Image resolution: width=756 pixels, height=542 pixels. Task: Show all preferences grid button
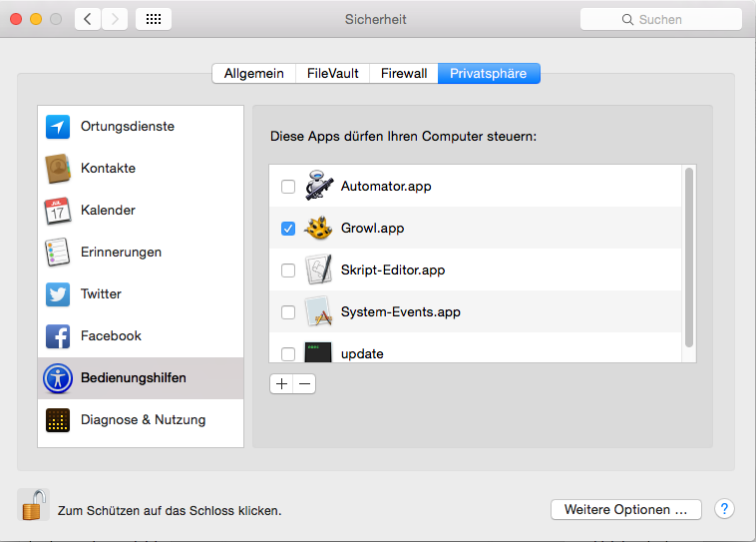point(154,19)
